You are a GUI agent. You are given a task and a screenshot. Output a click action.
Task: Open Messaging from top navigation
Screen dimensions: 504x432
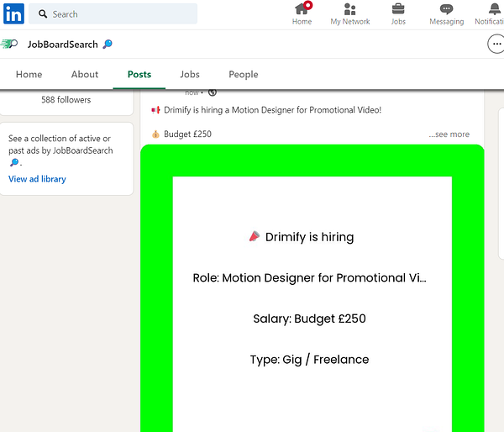[447, 13]
